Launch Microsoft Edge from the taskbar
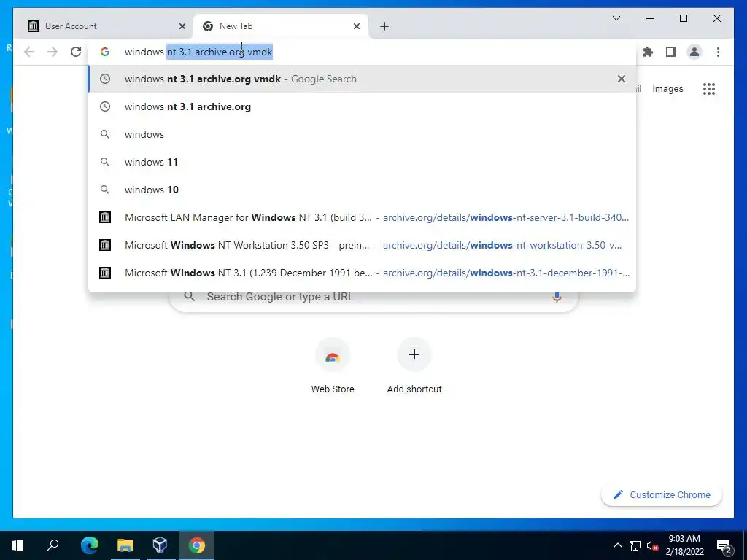 point(90,545)
